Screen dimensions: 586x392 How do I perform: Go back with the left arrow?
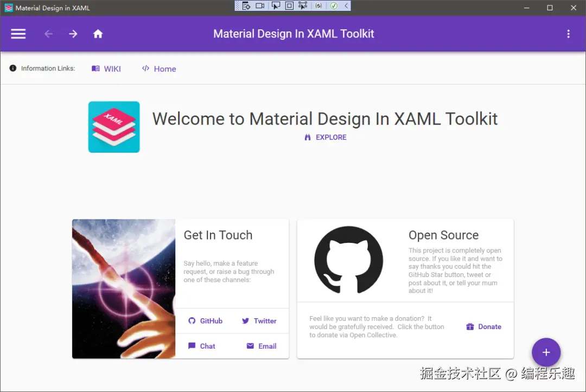point(49,34)
